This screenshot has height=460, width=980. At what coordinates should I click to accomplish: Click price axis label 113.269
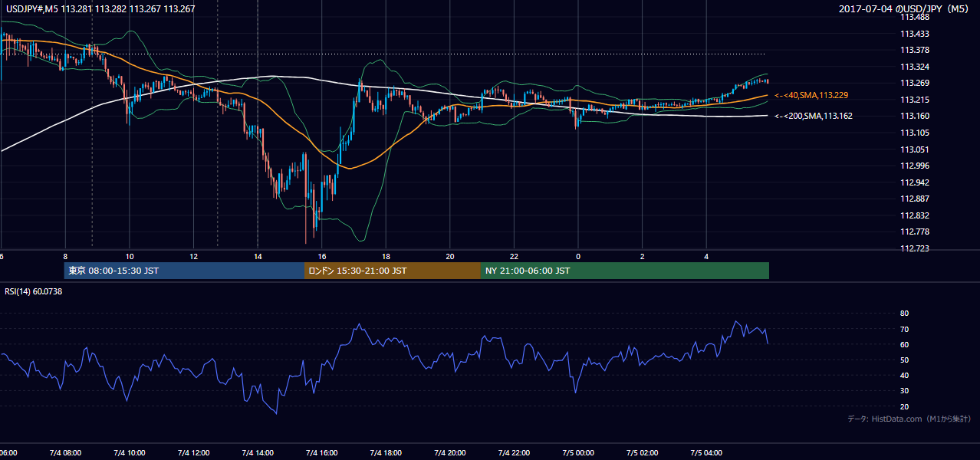[914, 84]
